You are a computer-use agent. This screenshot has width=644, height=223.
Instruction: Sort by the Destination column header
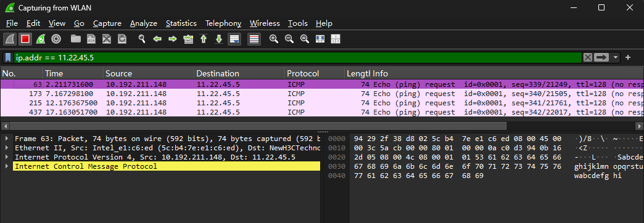(239, 73)
